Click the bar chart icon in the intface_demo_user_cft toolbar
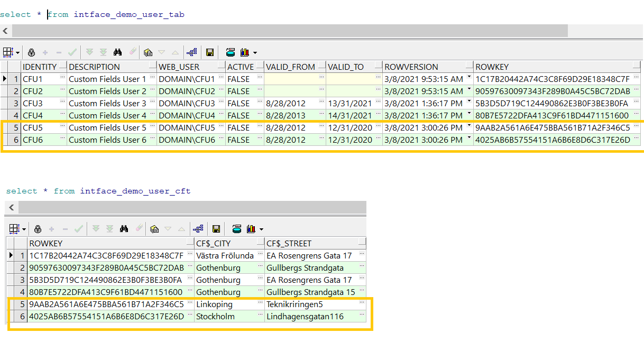644x351 pixels. (x=251, y=229)
